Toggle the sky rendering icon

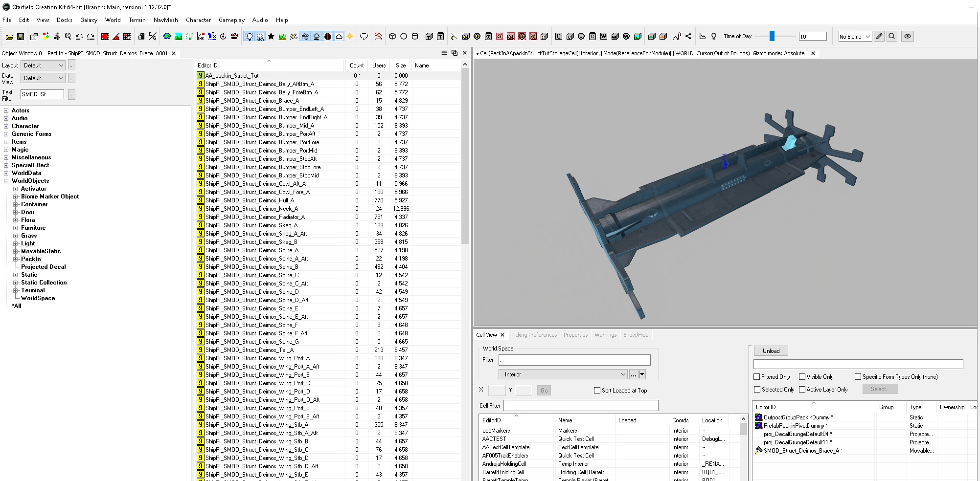(260, 36)
